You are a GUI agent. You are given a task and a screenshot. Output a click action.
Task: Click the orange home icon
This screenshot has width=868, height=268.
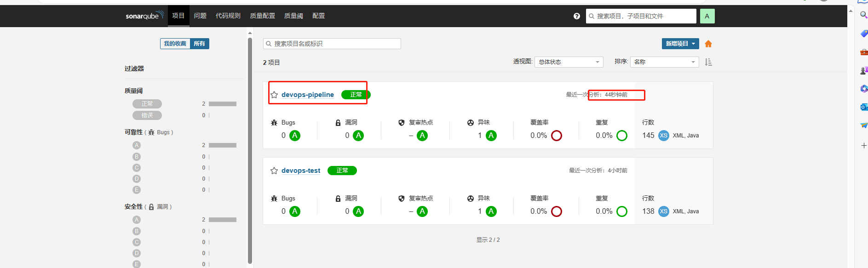[708, 44]
